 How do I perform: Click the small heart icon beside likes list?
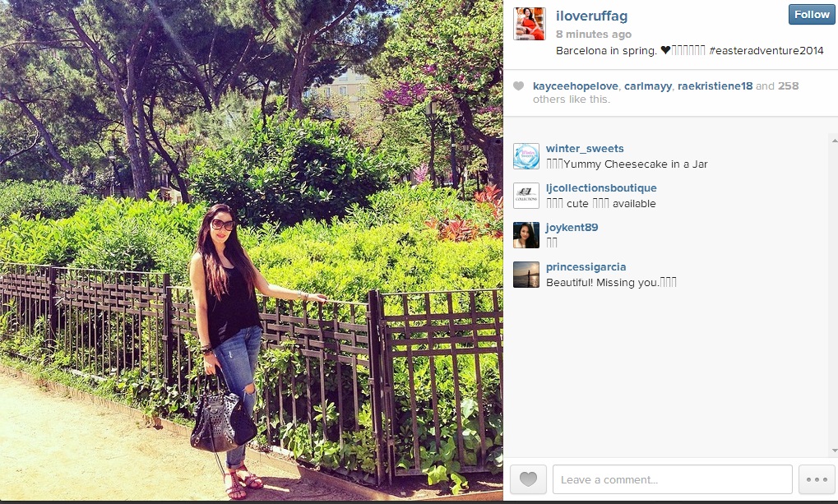click(x=518, y=86)
